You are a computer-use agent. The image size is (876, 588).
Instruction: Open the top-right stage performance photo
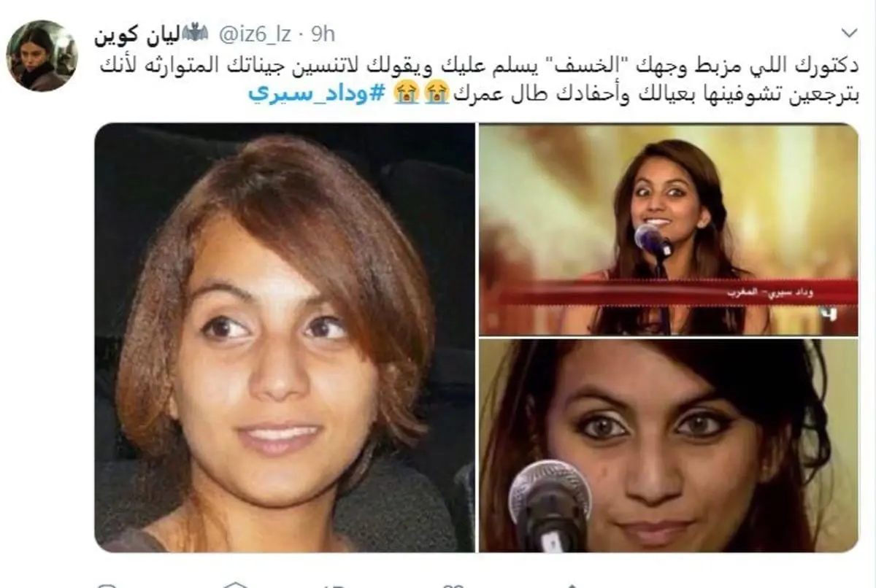(x=669, y=229)
